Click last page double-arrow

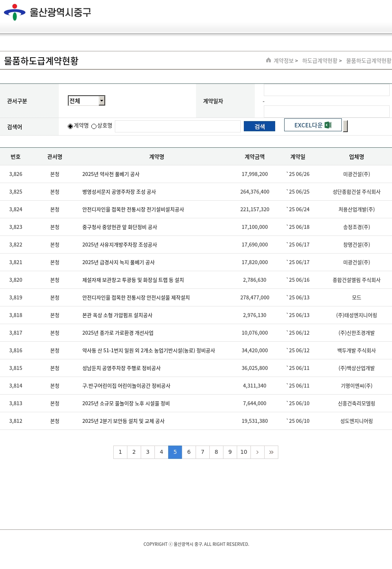click(271, 452)
